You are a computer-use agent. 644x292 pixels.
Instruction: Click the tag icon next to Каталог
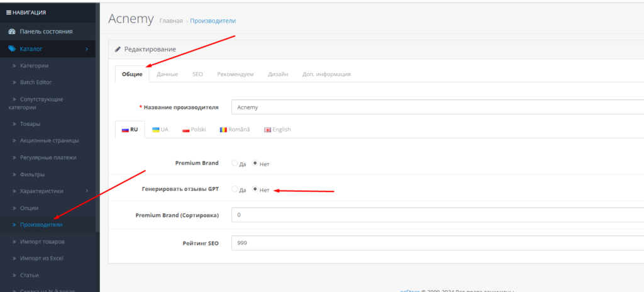point(11,48)
